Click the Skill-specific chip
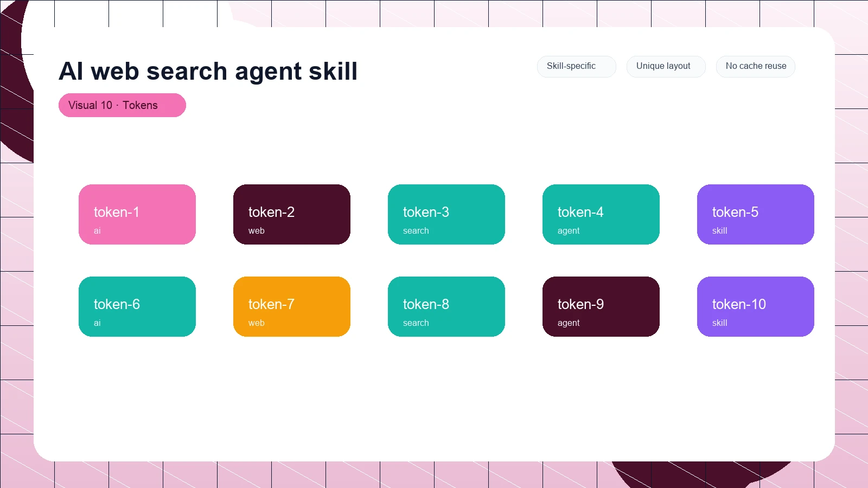This screenshot has height=488, width=868. 576,66
